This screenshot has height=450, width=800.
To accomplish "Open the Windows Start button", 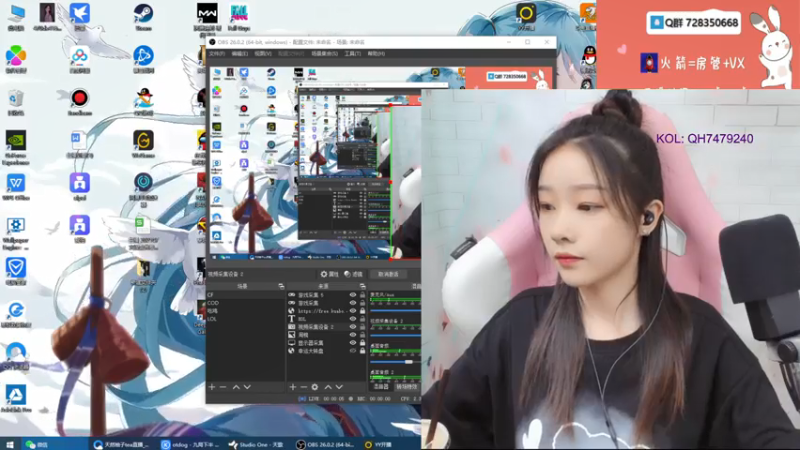I will tap(9, 444).
